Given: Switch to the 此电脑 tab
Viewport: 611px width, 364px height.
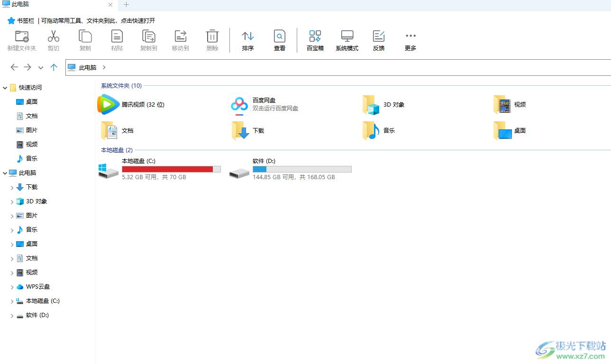Looking at the screenshot, I should pyautogui.click(x=58, y=5).
